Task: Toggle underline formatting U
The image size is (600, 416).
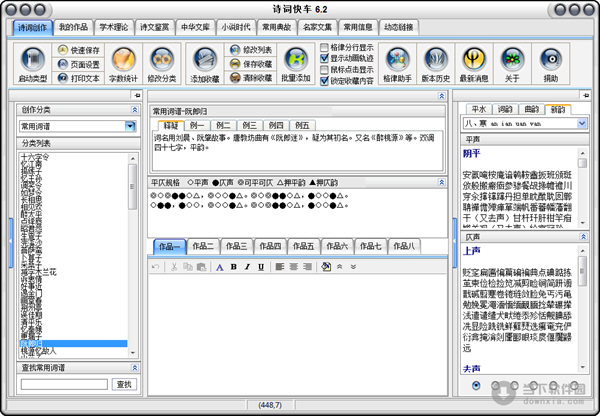Action: [x=261, y=267]
